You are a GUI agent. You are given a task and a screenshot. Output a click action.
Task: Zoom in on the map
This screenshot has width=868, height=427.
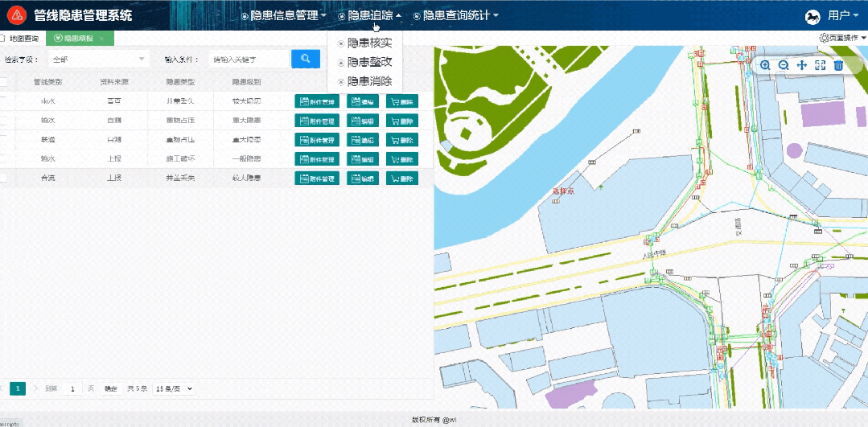pos(765,65)
